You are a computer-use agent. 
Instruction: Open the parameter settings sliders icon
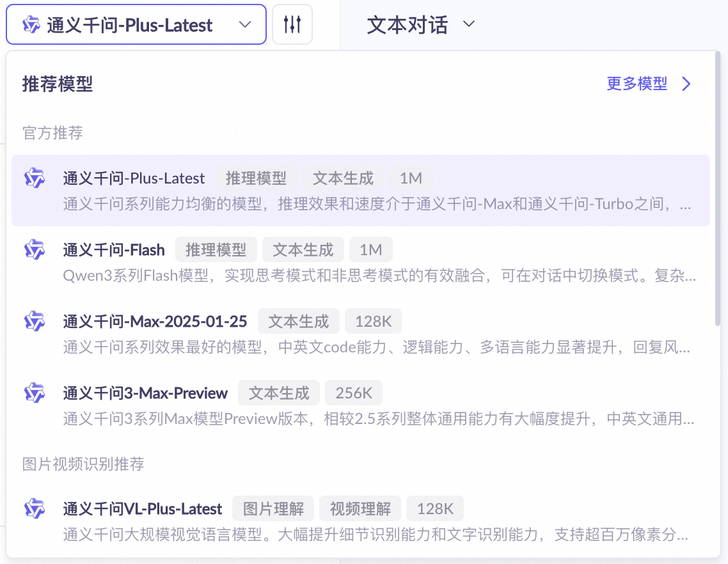(x=292, y=24)
